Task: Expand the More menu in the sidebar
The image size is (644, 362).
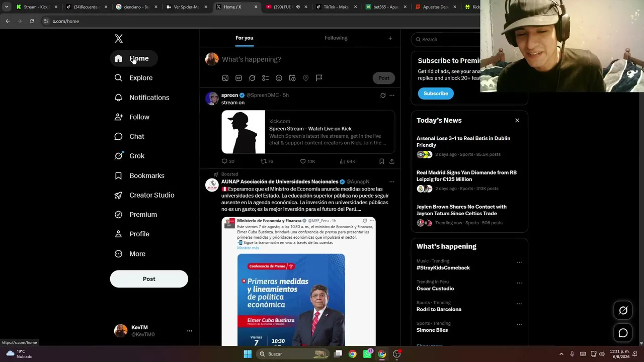Action: coord(130,254)
